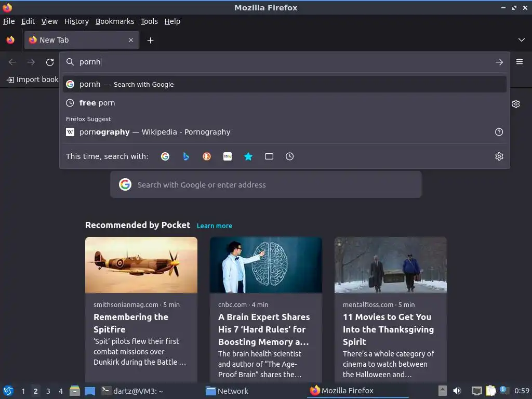Open the 11 Movies Thanksgiving Spirit headline
Viewport: 532px width, 399px height.
(x=388, y=329)
